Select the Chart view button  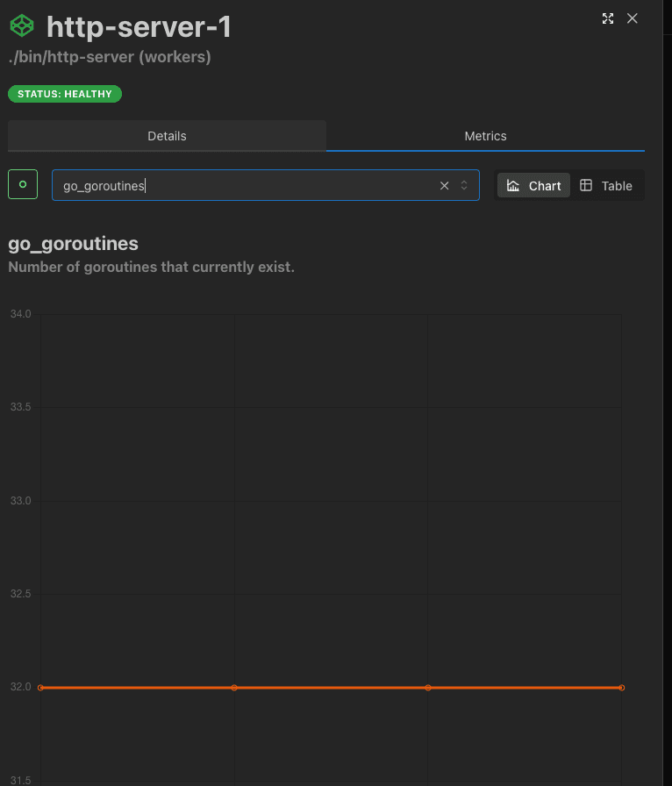click(x=533, y=185)
